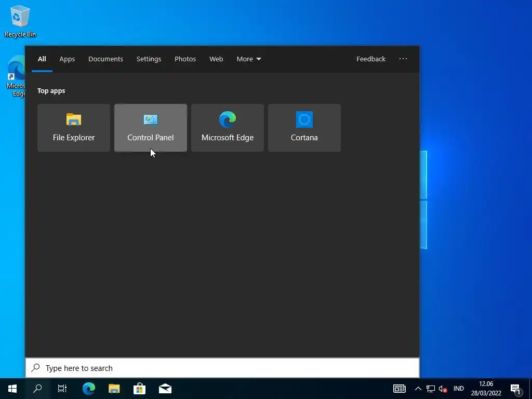Screen dimensions: 532x399
Task: Expand the More dropdown
Action: (249, 59)
